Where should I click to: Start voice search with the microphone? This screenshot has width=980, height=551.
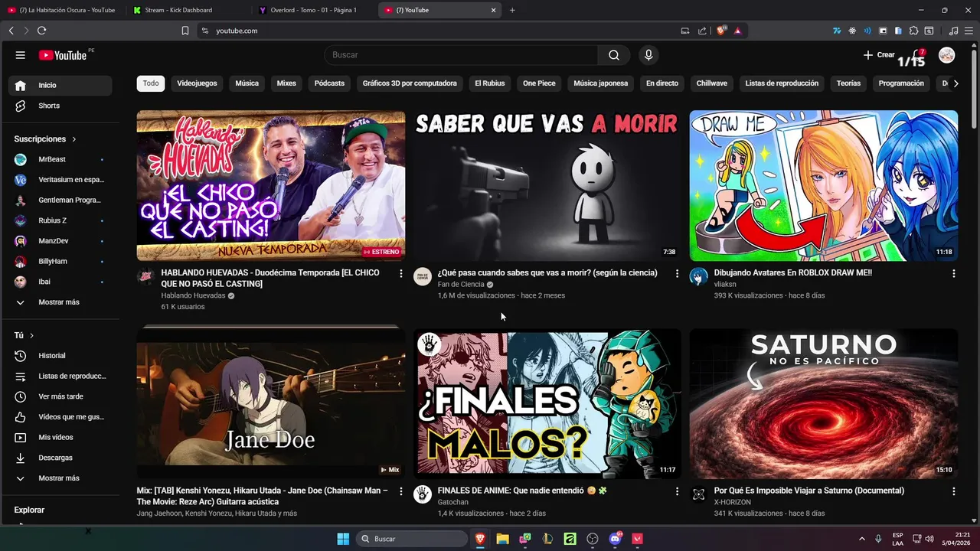point(648,55)
